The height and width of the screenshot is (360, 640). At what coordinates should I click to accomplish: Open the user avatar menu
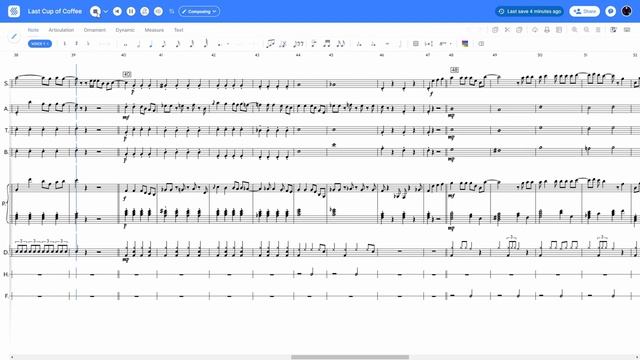(x=627, y=11)
